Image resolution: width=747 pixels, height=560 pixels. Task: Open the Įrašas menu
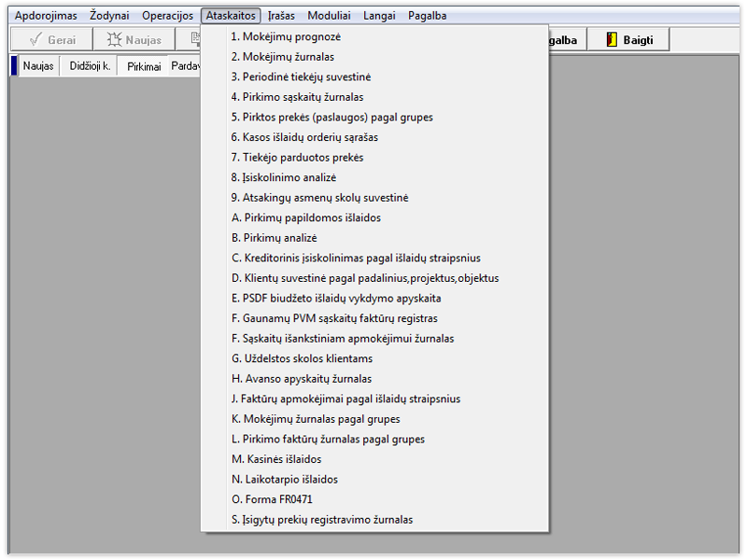pyautogui.click(x=281, y=16)
